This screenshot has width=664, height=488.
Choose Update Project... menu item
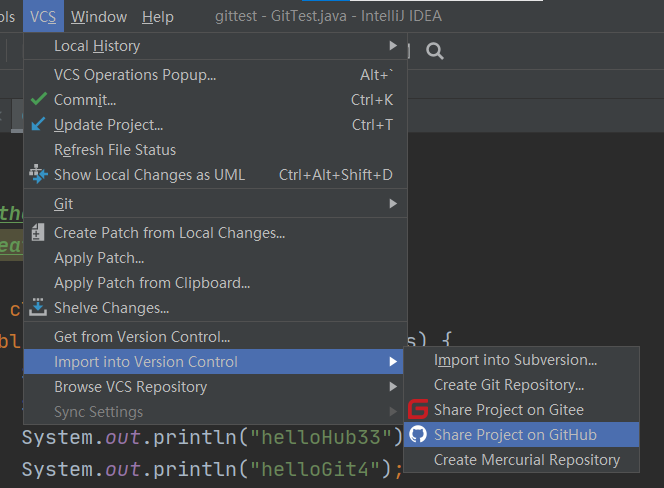[216, 125]
